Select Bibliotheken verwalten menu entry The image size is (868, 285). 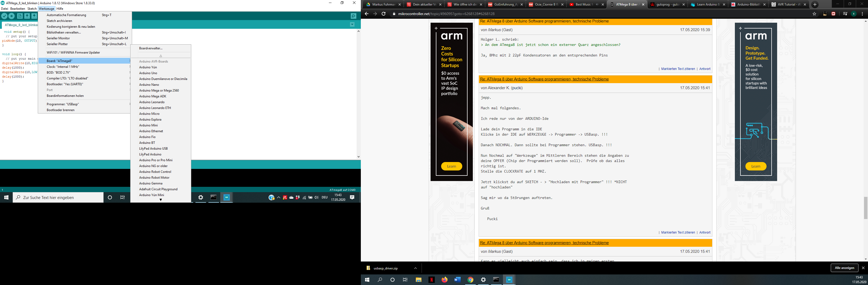pos(84,33)
